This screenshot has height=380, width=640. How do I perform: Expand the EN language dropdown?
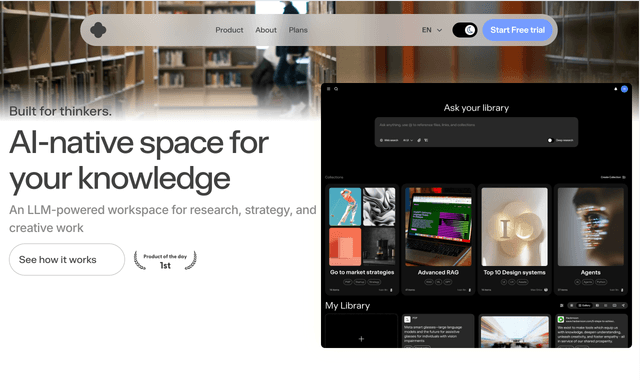point(432,30)
